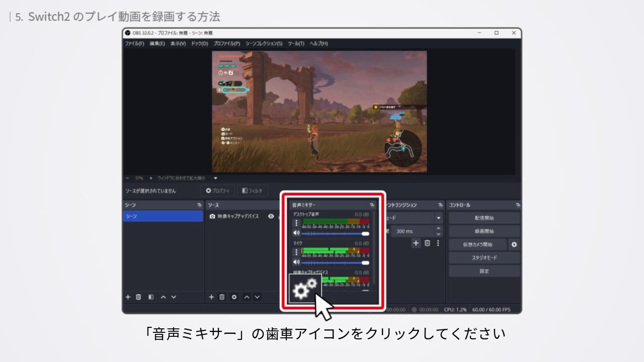Image resolution: width=644 pixels, height=362 pixels.
Task: Expand the preview zoom scaling dropdown arrow
Action: [215, 178]
